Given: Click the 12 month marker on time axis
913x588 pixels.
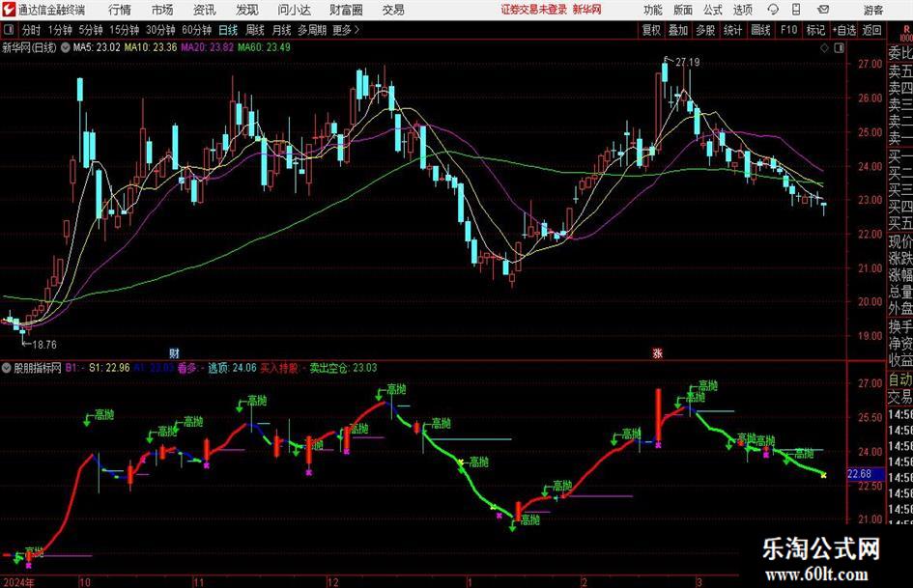Looking at the screenshot, I should pyautogui.click(x=333, y=582).
